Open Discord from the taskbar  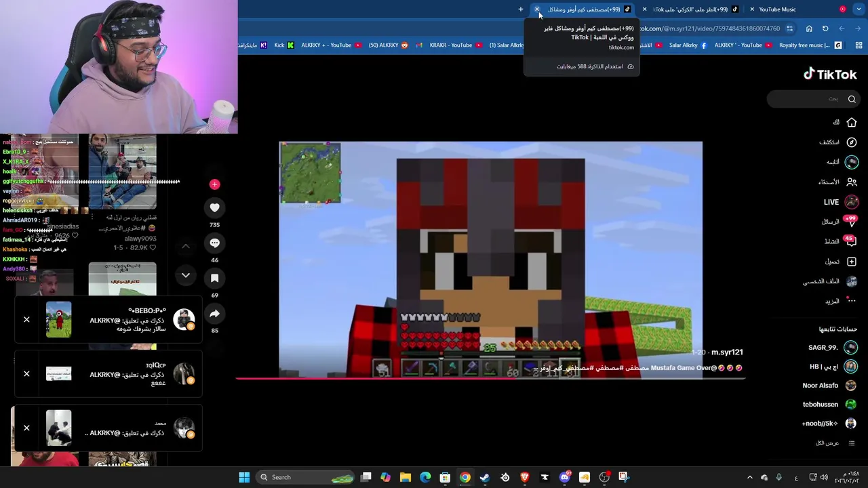point(565,477)
